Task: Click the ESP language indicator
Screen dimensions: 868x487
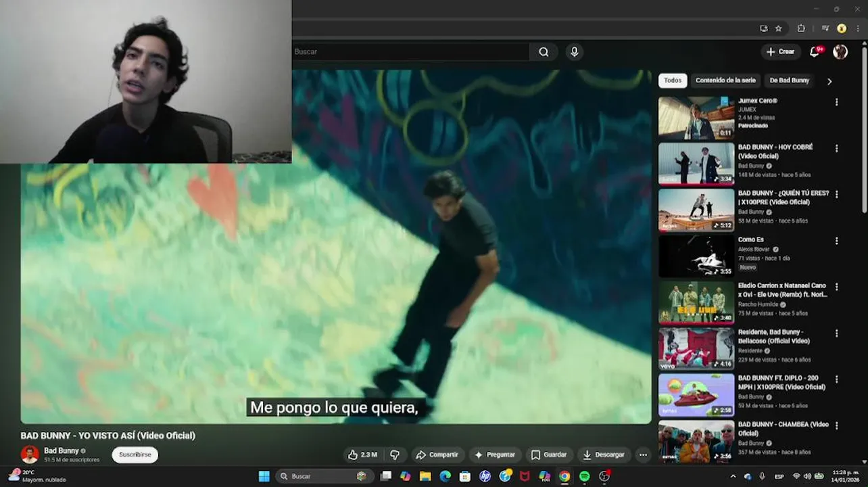Action: [779, 476]
